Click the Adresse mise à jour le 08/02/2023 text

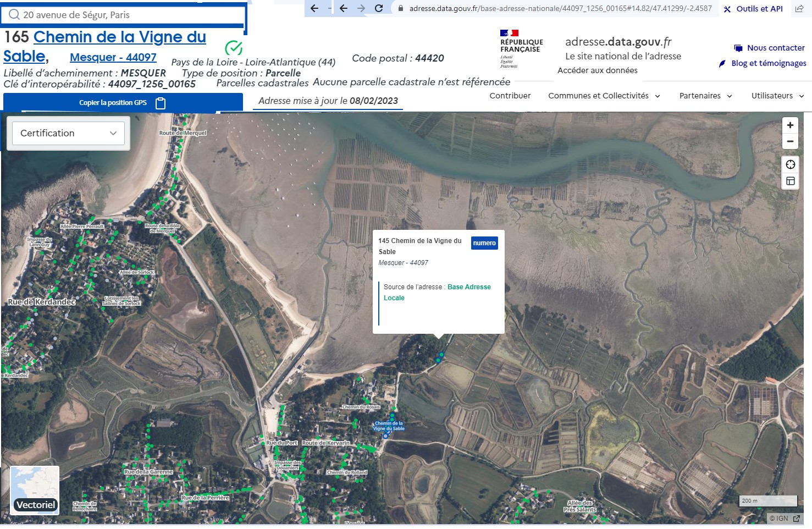click(328, 101)
